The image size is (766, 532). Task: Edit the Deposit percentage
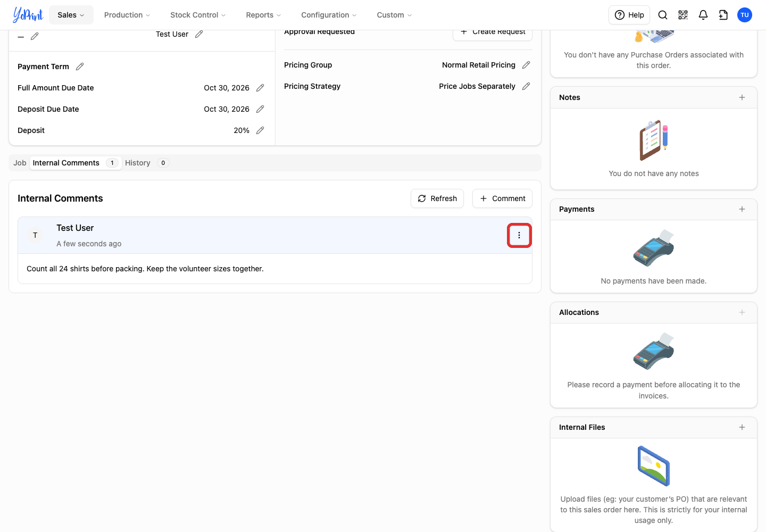(x=260, y=130)
